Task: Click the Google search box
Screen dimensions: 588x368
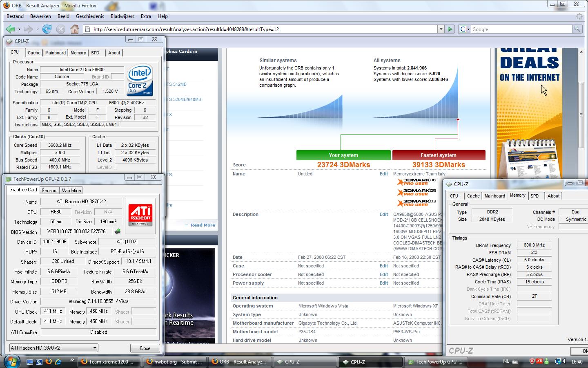Action: pos(521,29)
